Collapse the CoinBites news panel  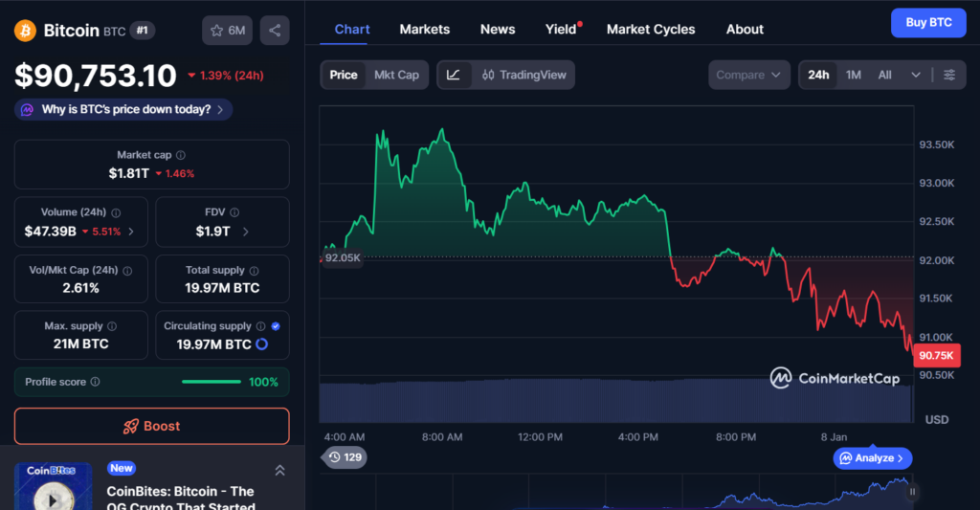coord(279,470)
